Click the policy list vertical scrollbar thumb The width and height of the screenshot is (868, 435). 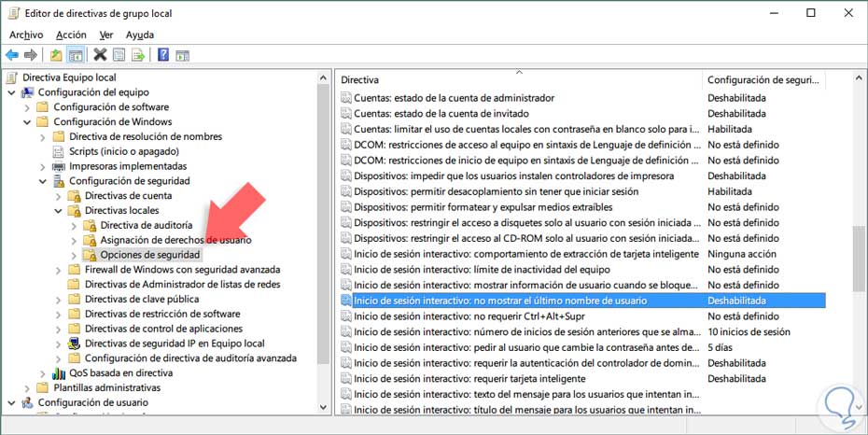pyautogui.click(x=859, y=258)
